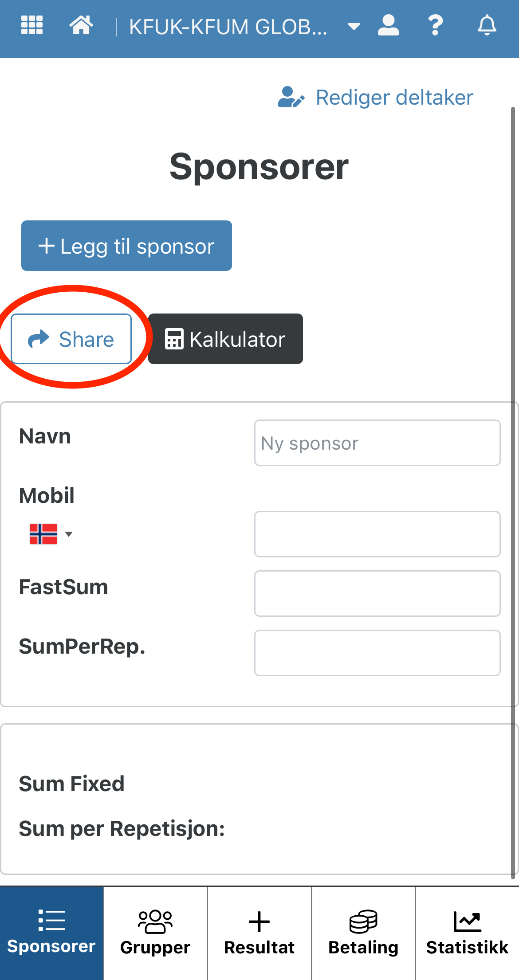
Task: Open the Rediger deltaker link
Action: click(x=376, y=97)
